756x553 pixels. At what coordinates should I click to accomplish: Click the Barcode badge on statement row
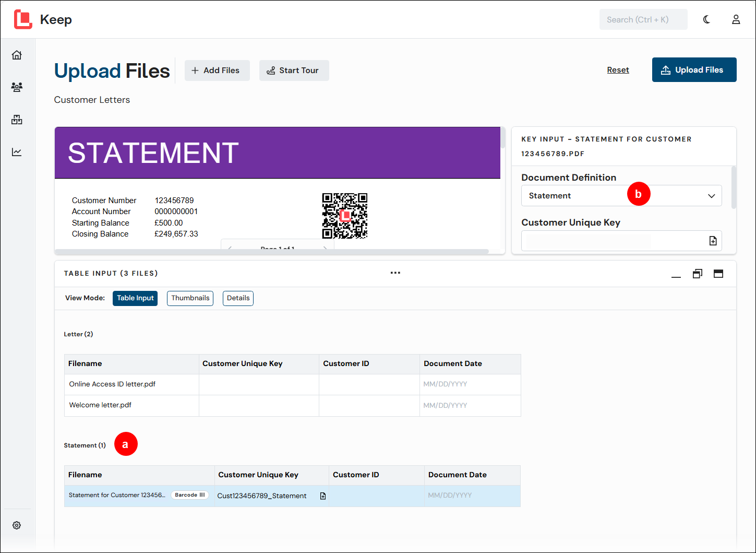[x=190, y=495]
